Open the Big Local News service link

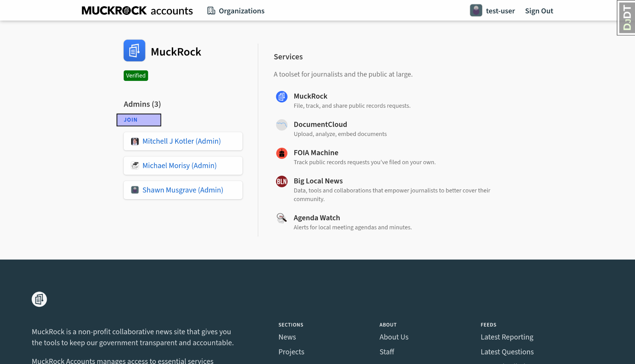pos(318,181)
